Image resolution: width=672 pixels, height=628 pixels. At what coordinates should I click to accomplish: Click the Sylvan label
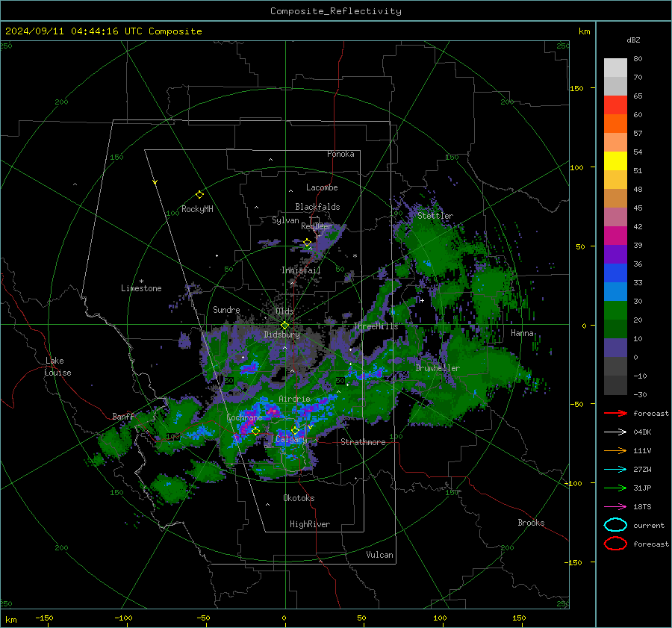pyautogui.click(x=285, y=220)
